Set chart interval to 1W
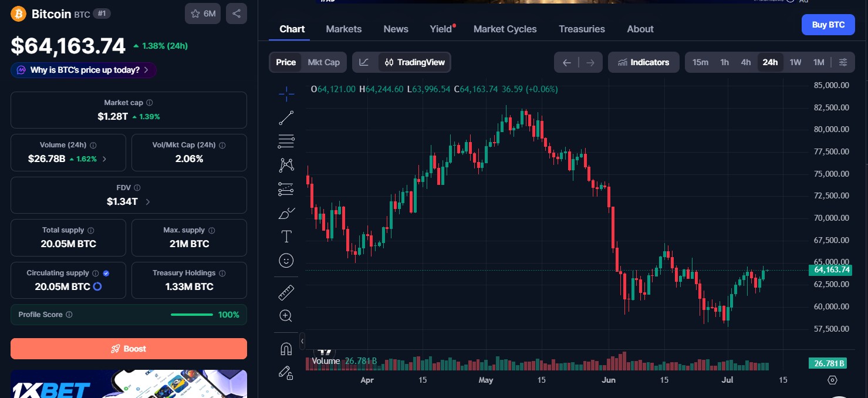 (795, 62)
